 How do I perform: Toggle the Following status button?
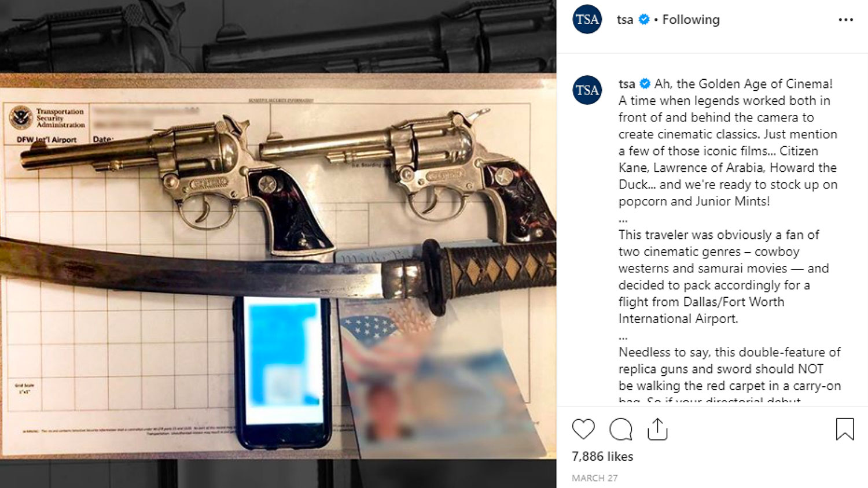[x=691, y=20]
